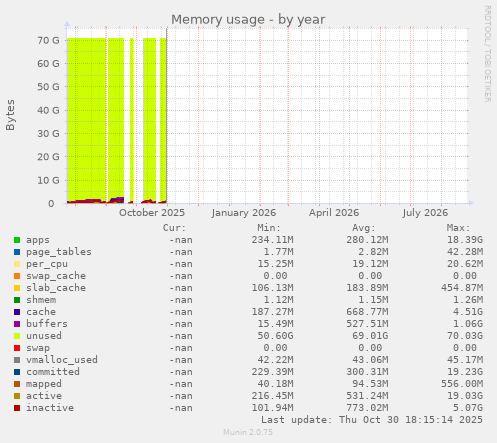Click the 'January 2026' axis label

coord(244,213)
